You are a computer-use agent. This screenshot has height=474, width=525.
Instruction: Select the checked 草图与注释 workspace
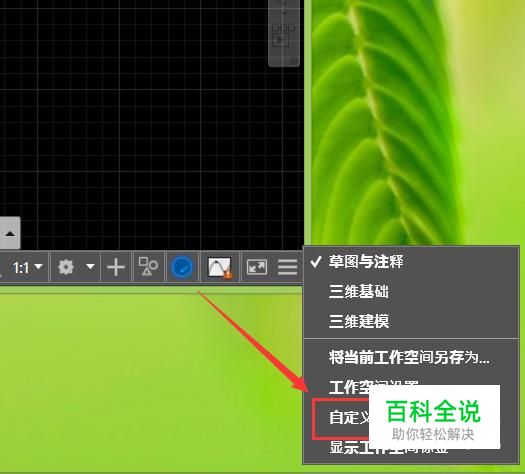(411, 261)
